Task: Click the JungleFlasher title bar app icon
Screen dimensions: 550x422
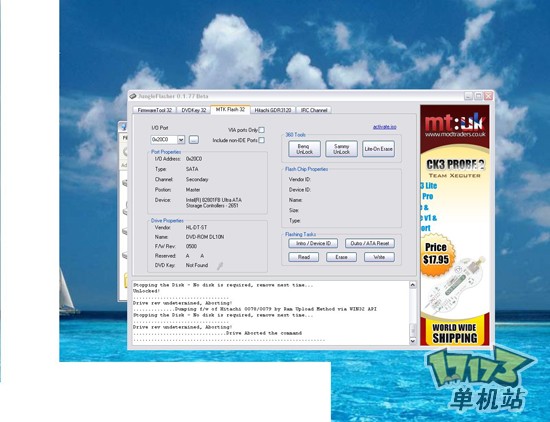Action: point(133,96)
